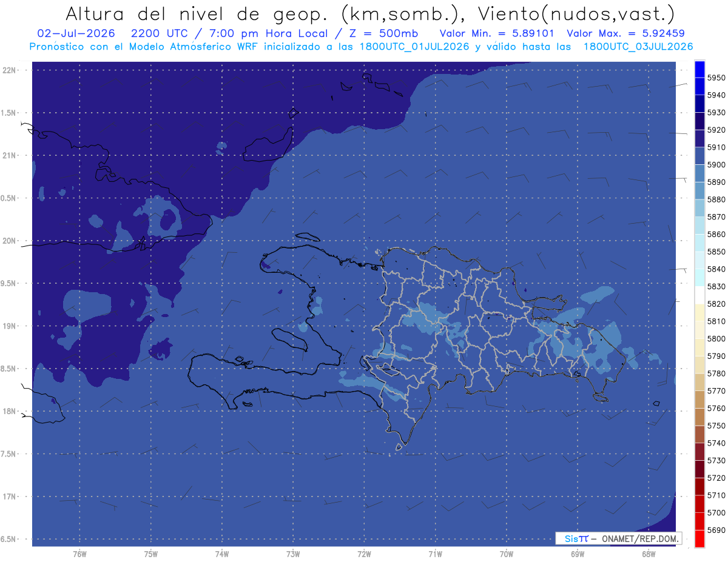Click the '22N' latitude label

coord(10,70)
